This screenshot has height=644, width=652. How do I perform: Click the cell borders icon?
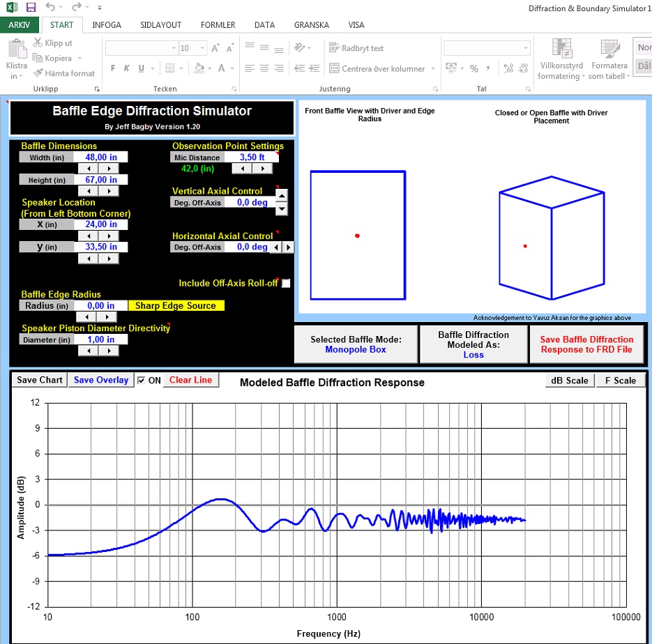click(169, 68)
